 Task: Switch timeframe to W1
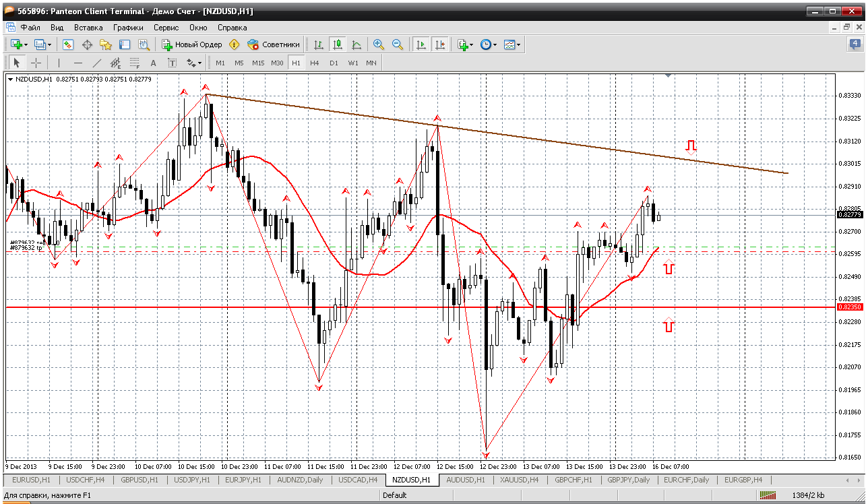pyautogui.click(x=352, y=63)
